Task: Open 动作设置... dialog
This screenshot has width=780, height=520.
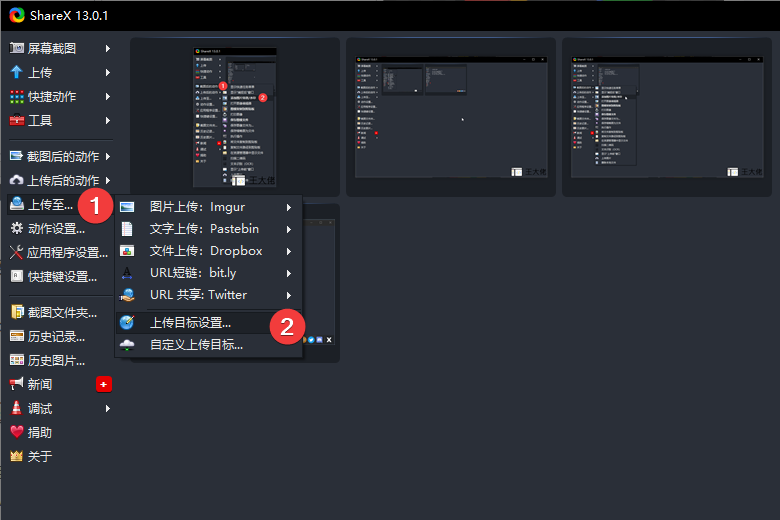Action: point(60,228)
